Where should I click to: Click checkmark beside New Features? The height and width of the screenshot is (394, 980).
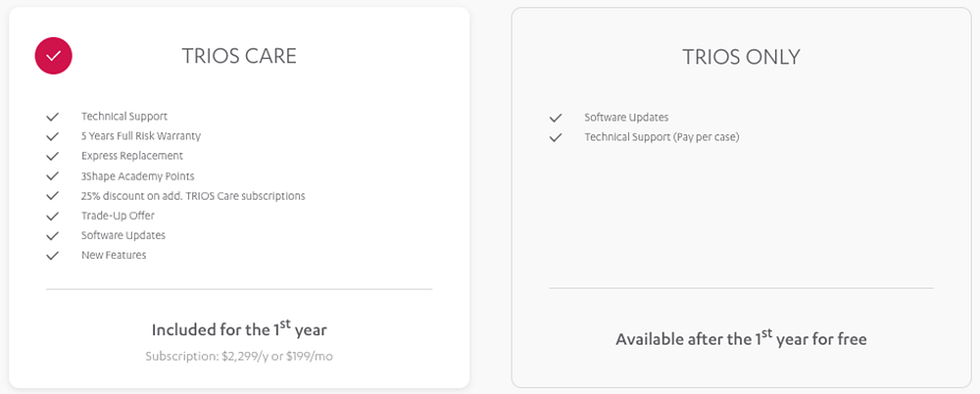click(53, 256)
